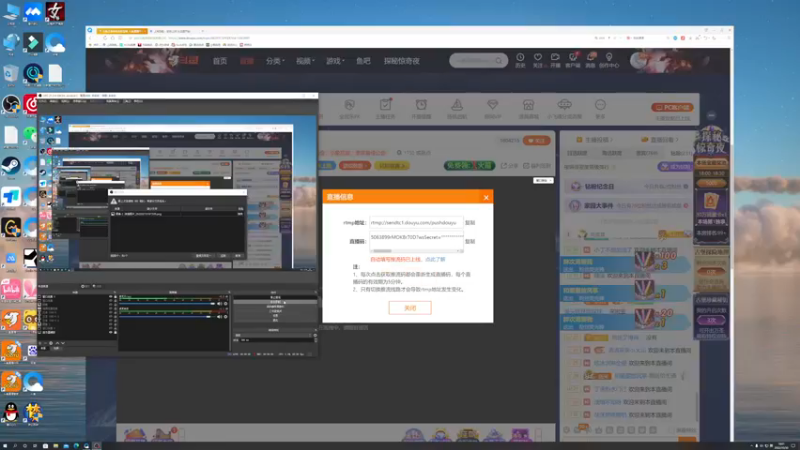This screenshot has width=800, height=450.
Task: Mute the second audio track in OBS mixer
Action: click(219, 317)
